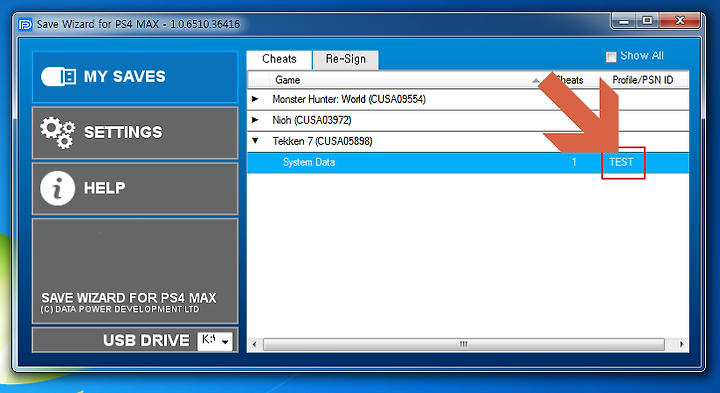720x393 pixels.
Task: Open the MY SAVES section
Action: tap(135, 77)
